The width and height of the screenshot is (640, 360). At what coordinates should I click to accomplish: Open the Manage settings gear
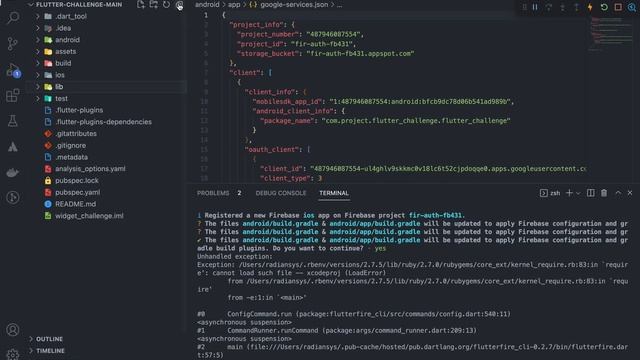click(13, 354)
